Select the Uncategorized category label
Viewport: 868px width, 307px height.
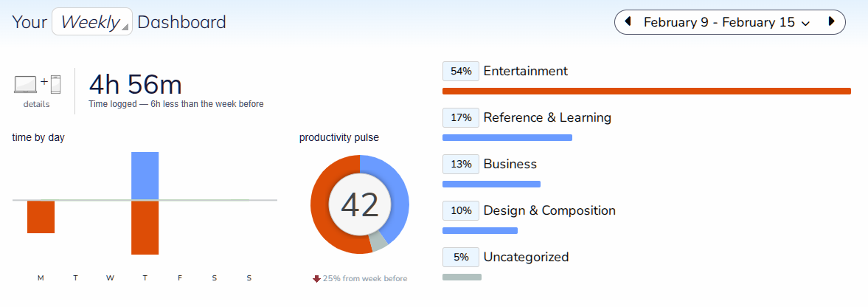(526, 257)
